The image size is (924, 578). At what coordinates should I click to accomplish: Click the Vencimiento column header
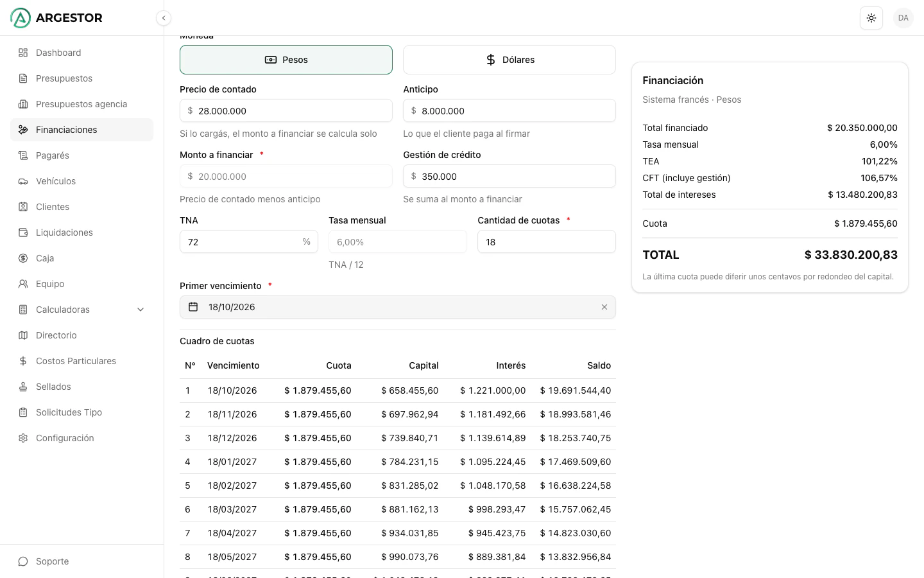coord(234,365)
